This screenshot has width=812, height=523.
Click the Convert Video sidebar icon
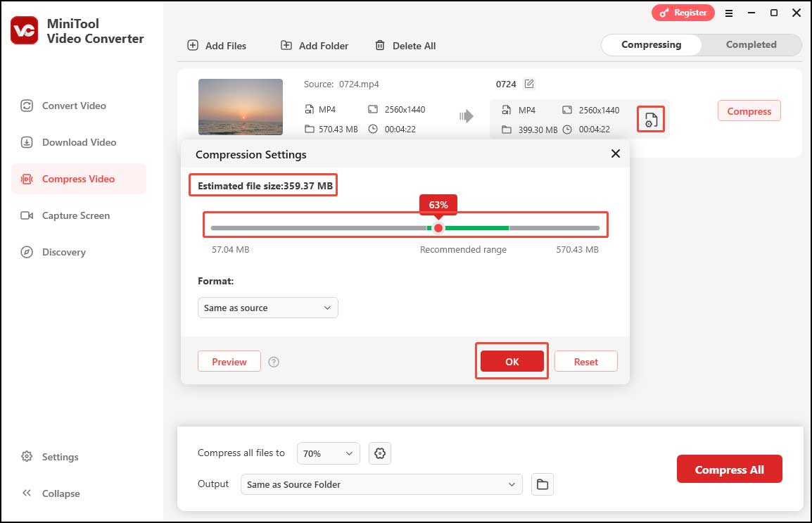coord(27,106)
